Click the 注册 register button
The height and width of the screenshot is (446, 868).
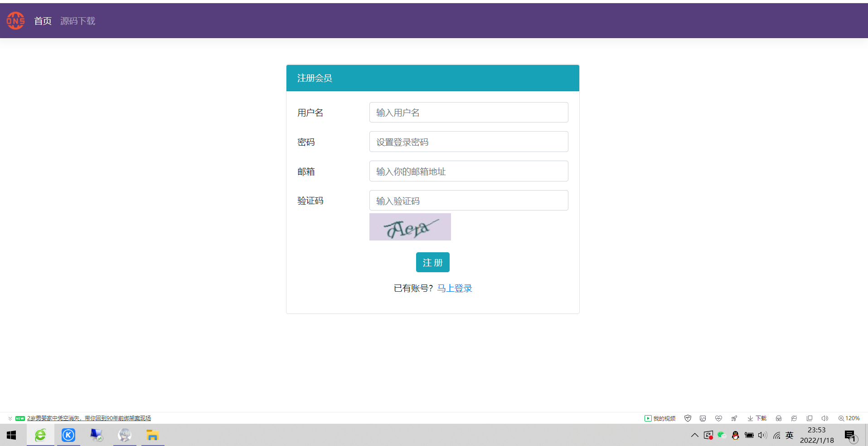[432, 262]
